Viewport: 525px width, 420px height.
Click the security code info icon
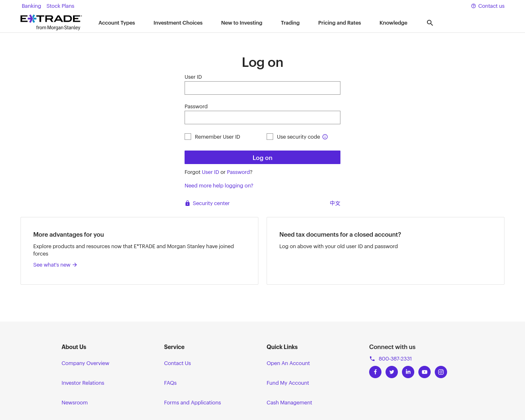point(325,137)
